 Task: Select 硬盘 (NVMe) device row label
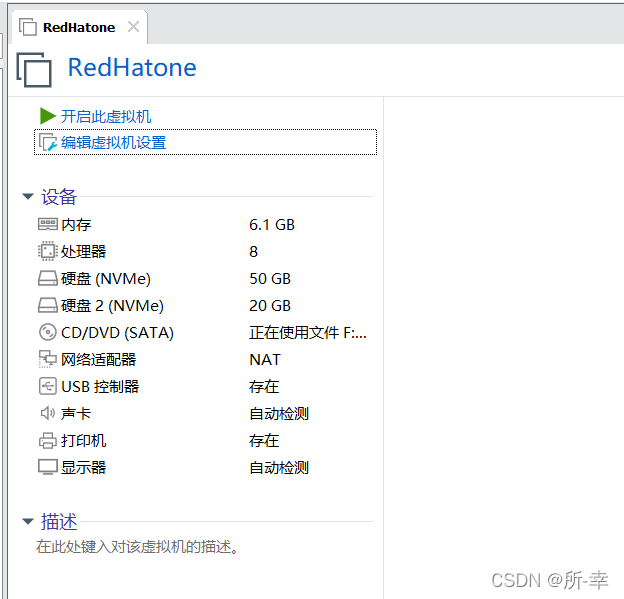tap(106, 278)
